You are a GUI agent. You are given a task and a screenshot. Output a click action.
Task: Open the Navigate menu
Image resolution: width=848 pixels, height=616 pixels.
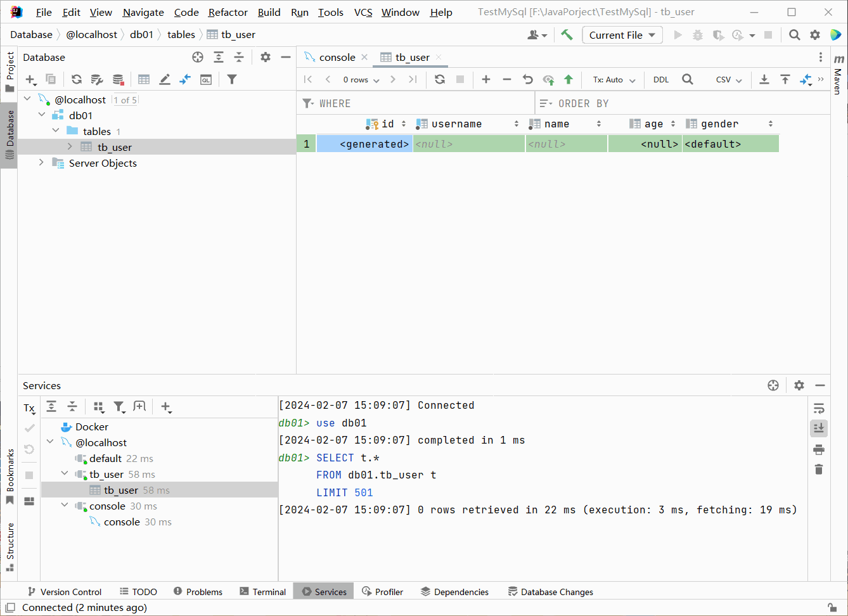(143, 12)
